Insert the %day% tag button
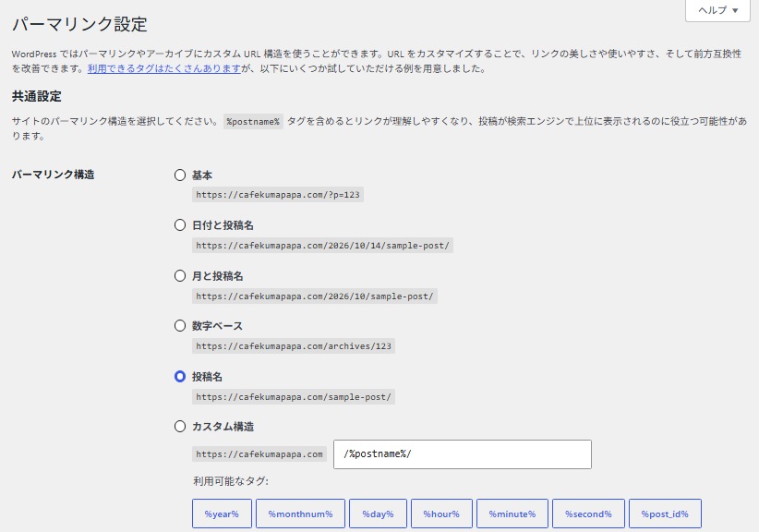The height and width of the screenshot is (532, 759). coord(378,514)
